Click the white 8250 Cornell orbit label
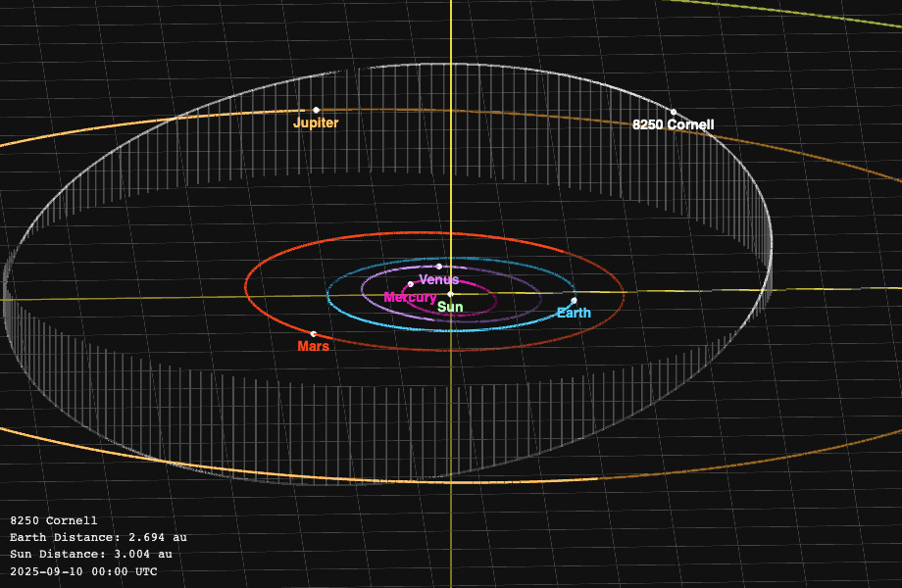Screen dimensions: 902x588 673,125
